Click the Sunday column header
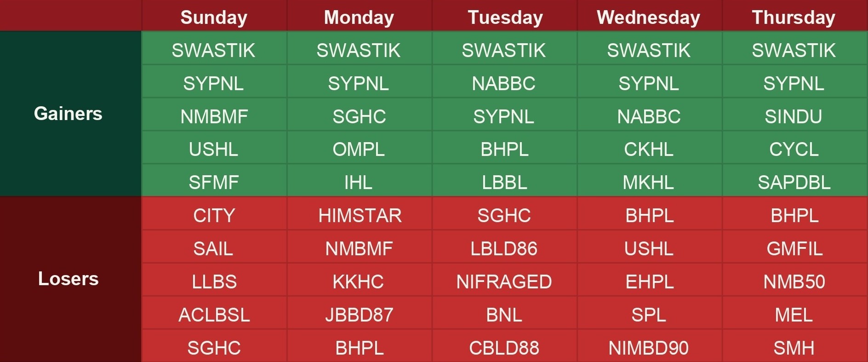This screenshot has height=362, width=868. (x=214, y=17)
